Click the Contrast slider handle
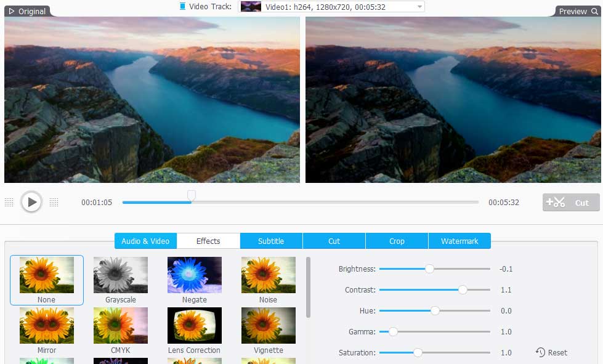 pos(463,289)
